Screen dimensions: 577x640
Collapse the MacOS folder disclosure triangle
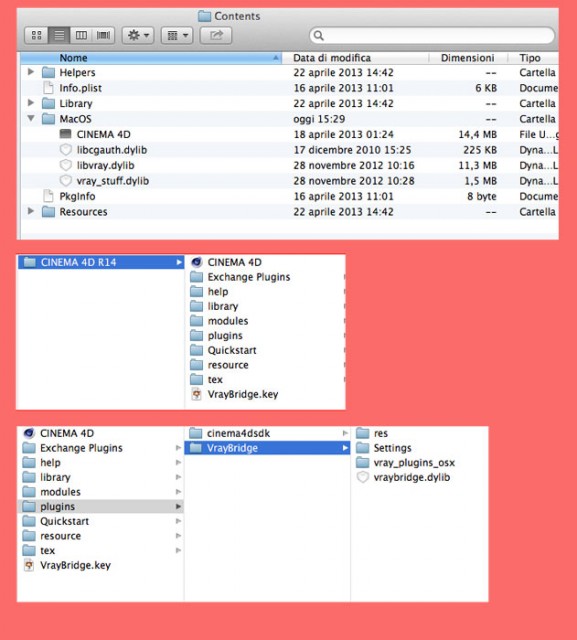pos(31,118)
